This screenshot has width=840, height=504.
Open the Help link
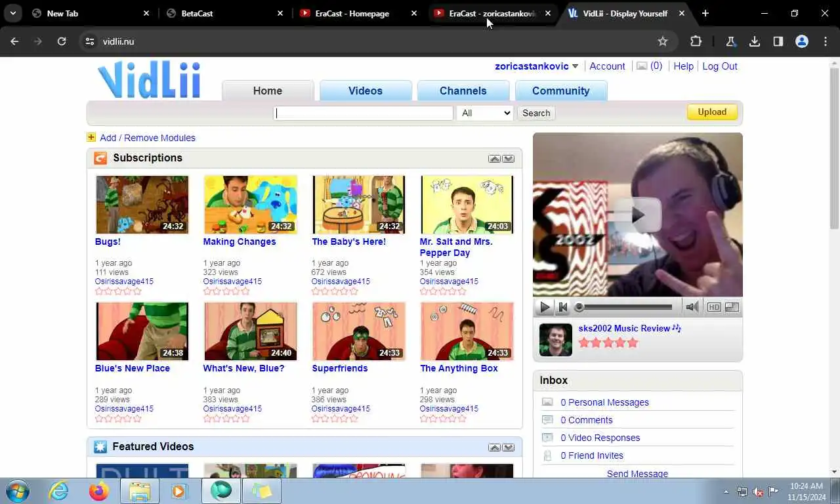point(683,66)
